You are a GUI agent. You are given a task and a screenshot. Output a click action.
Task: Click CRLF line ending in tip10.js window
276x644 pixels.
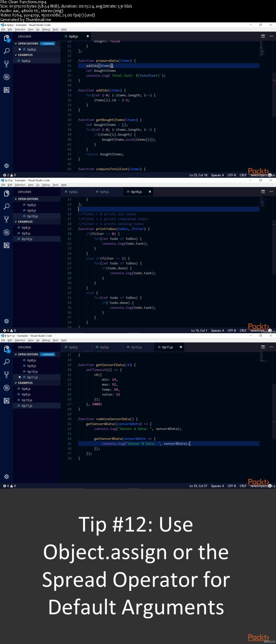[x=243, y=330]
